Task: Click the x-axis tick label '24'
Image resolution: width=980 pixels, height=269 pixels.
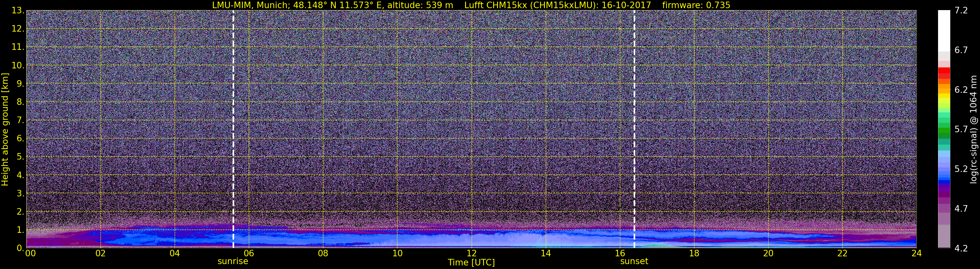Action: coord(917,253)
